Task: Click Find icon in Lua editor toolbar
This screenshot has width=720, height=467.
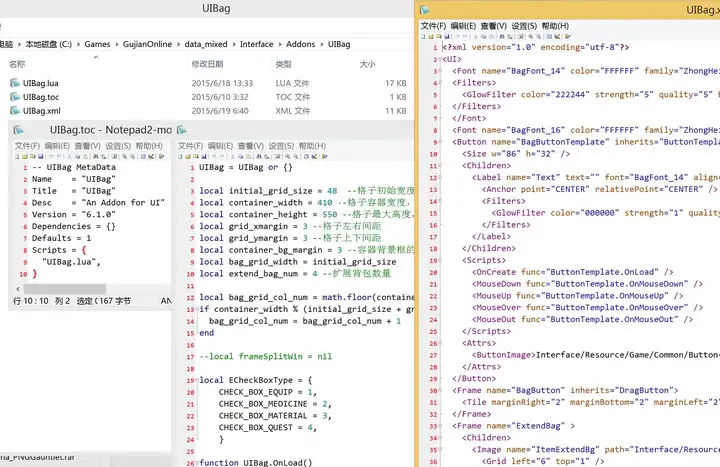Action: (259, 157)
